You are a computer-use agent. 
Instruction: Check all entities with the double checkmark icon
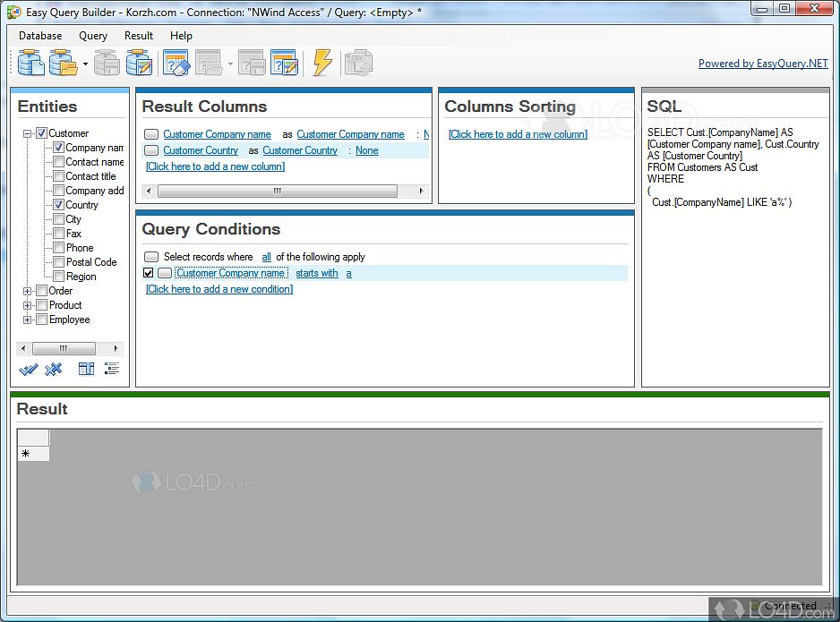29,368
